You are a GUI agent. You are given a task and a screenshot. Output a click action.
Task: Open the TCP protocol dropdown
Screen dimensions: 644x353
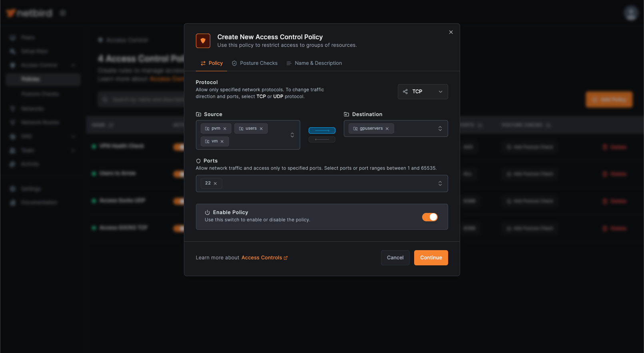(423, 92)
